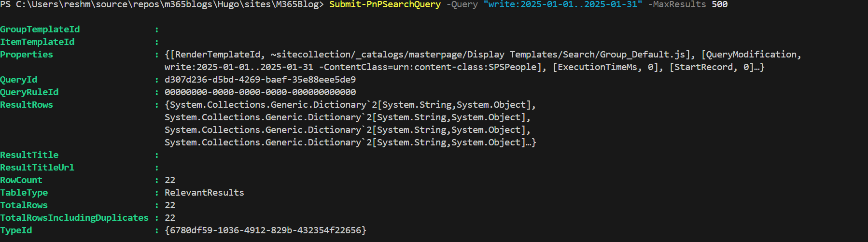Click the TypeId label
Screen dimensions: 868x242
16,230
